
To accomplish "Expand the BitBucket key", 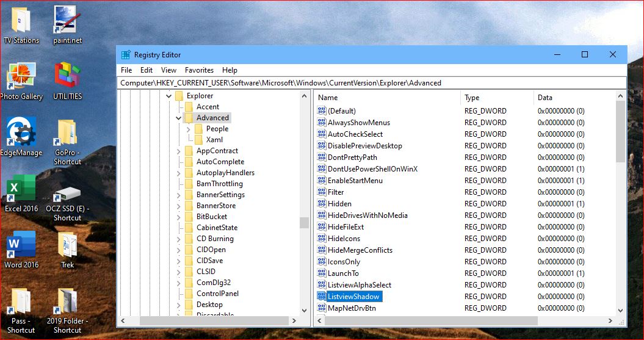I will [x=179, y=217].
